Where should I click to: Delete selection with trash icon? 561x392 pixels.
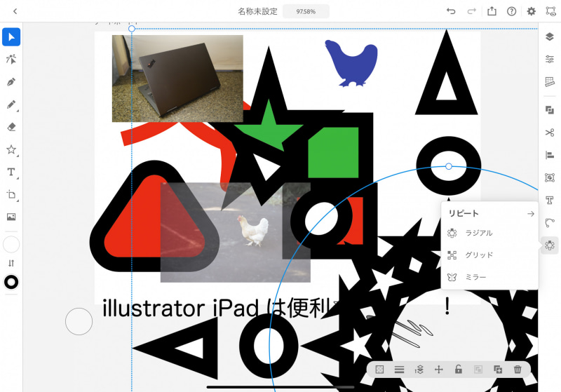pos(518,370)
